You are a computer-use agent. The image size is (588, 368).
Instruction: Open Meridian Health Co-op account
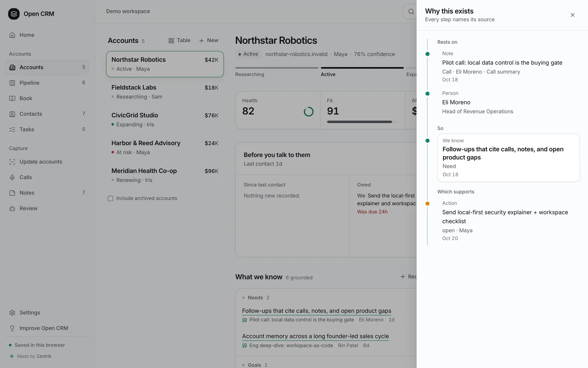tap(165, 175)
